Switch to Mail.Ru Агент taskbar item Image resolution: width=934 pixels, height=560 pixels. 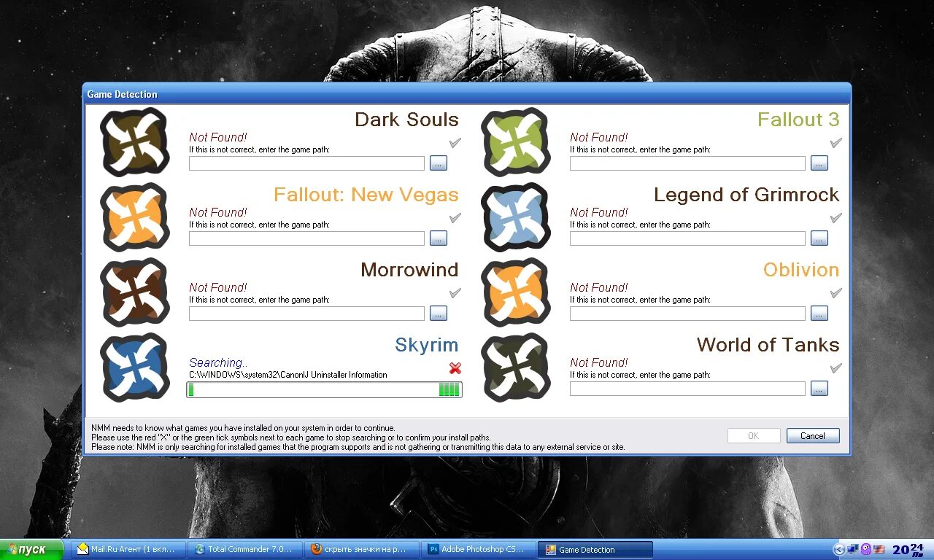click(128, 550)
